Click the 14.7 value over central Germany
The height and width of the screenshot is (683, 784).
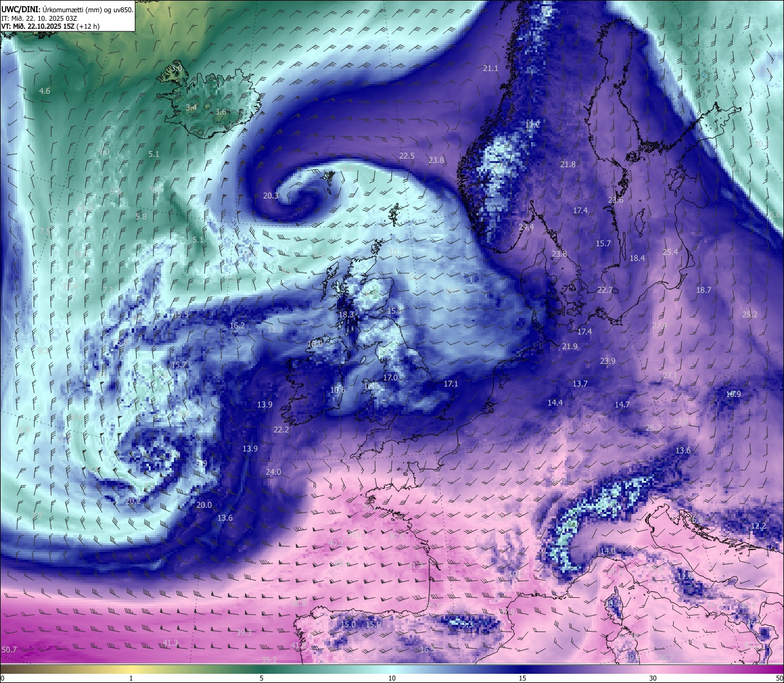(622, 404)
